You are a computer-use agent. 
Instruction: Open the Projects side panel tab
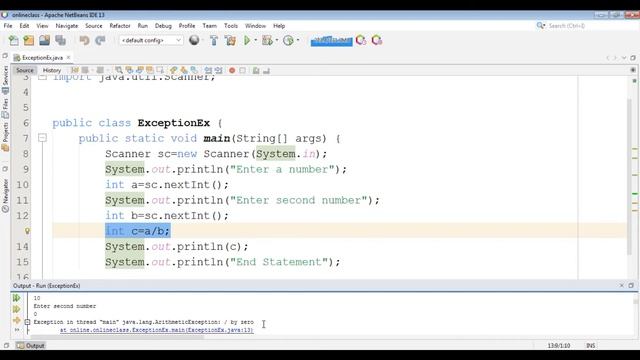pyautogui.click(x=5, y=137)
